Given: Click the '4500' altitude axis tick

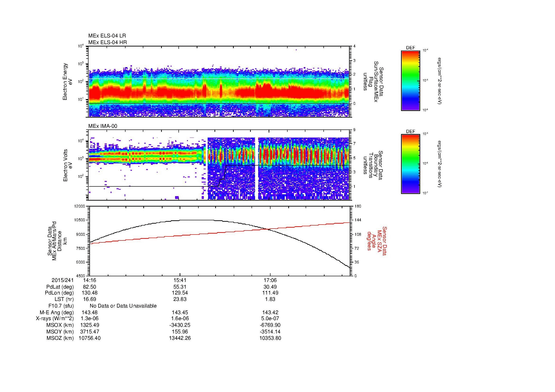Looking at the screenshot, I should tap(81, 276).
